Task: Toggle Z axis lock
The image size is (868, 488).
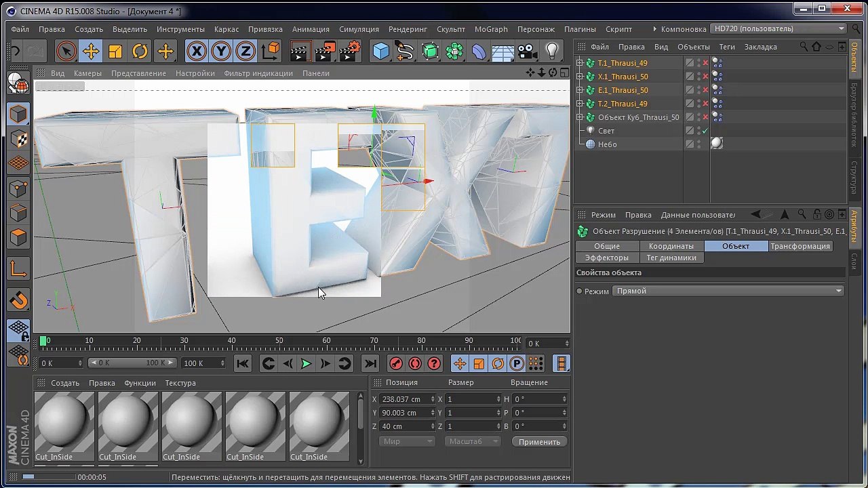Action: pyautogui.click(x=245, y=52)
